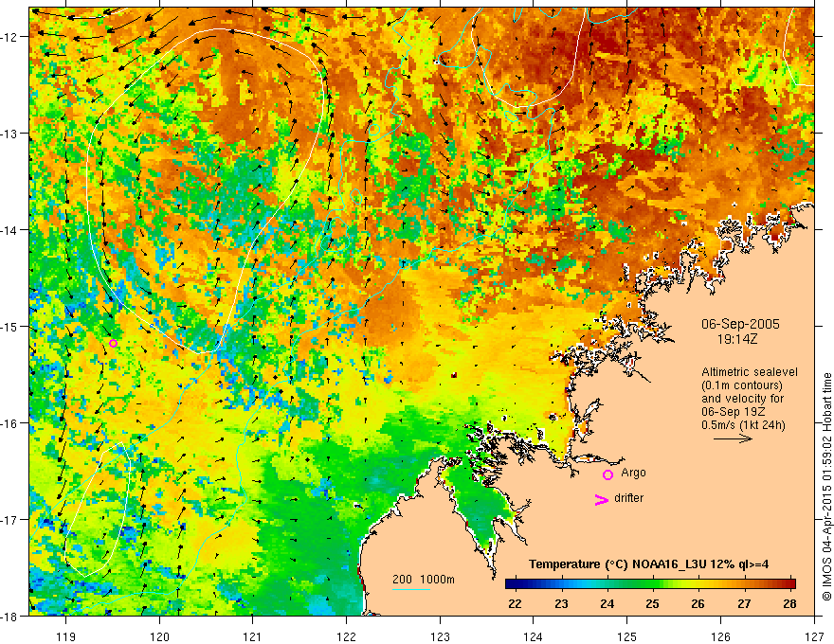Image resolution: width=834 pixels, height=644 pixels.
Task: Click the magenta Argo float marker near 119.5, -15.2
Action: (x=113, y=343)
